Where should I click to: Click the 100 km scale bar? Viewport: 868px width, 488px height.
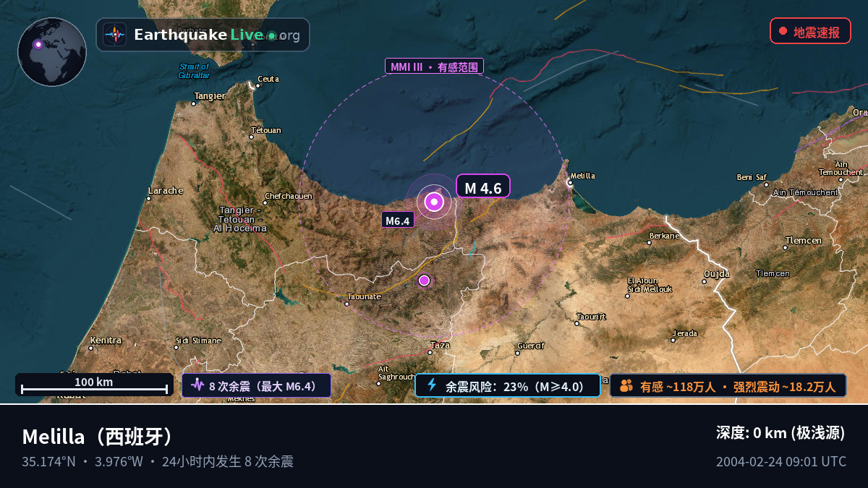pyautogui.click(x=94, y=385)
